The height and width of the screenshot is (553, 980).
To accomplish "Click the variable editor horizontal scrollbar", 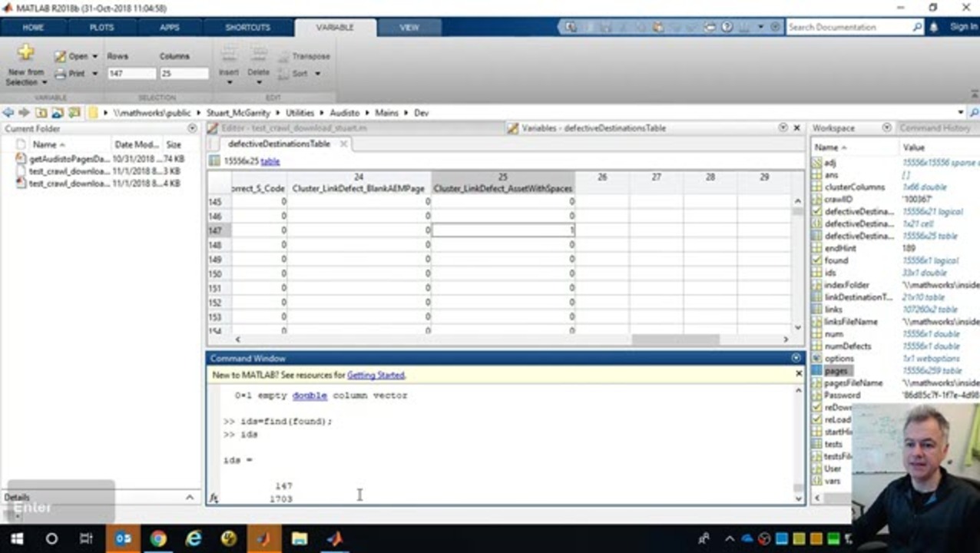I will (674, 339).
